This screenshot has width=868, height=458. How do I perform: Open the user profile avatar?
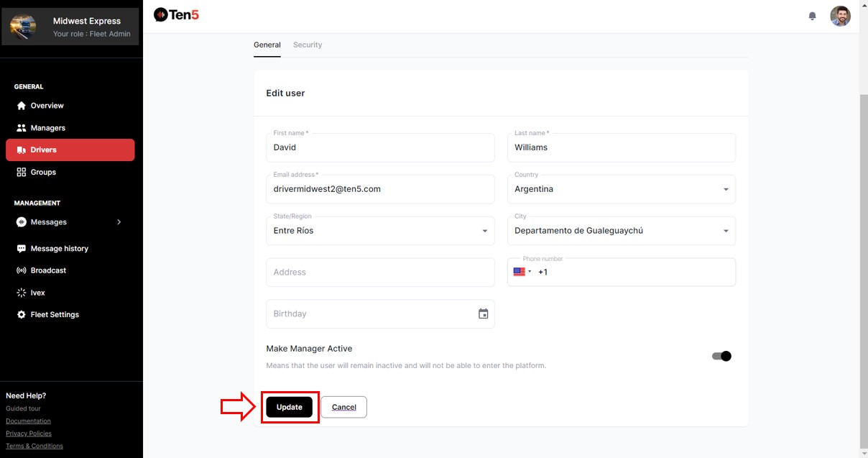coord(840,16)
